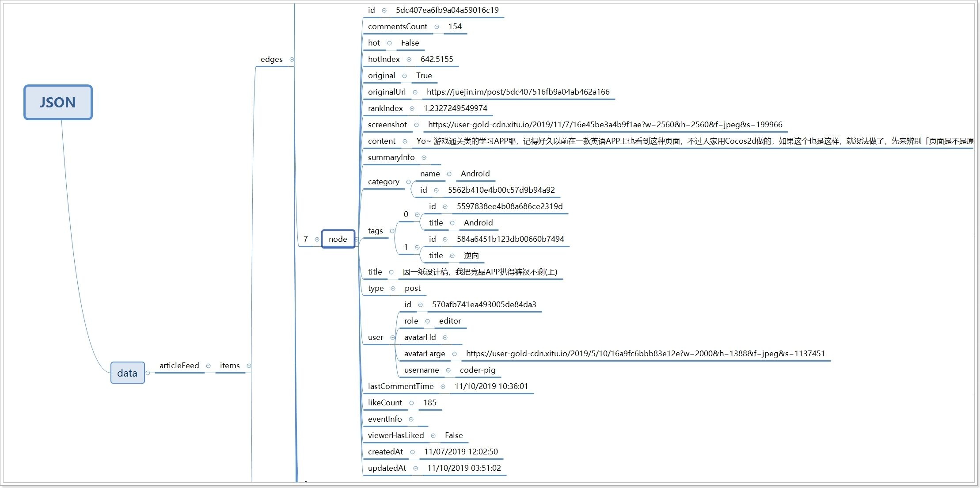Screen dimensions: 980x488
Task: Select the lastCommentTime key
Action: 401,387
